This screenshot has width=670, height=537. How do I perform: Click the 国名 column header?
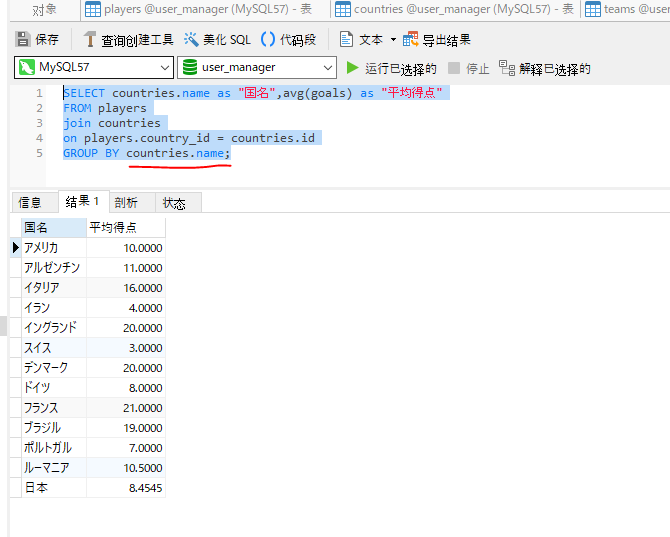coord(54,227)
